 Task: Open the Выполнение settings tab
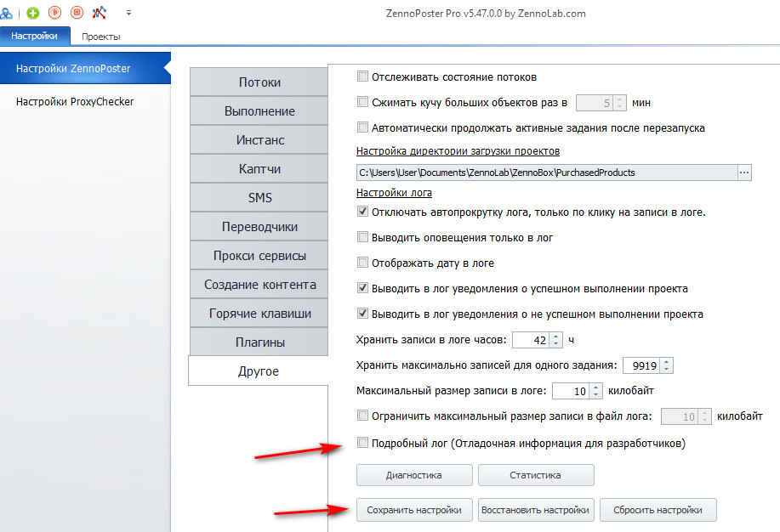[259, 110]
